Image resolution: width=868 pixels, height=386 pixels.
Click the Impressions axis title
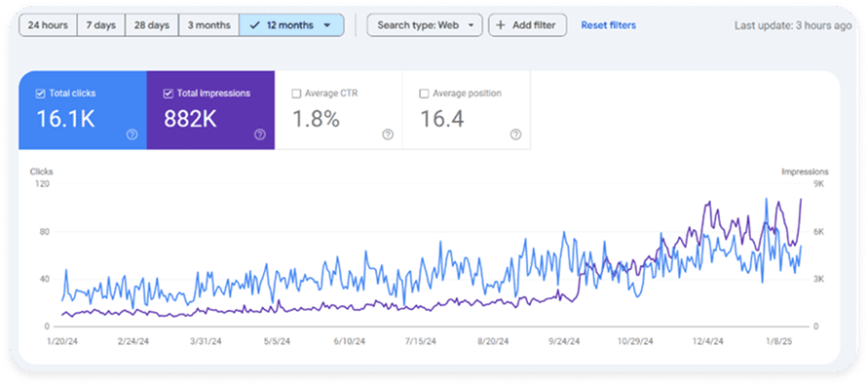coord(805,172)
